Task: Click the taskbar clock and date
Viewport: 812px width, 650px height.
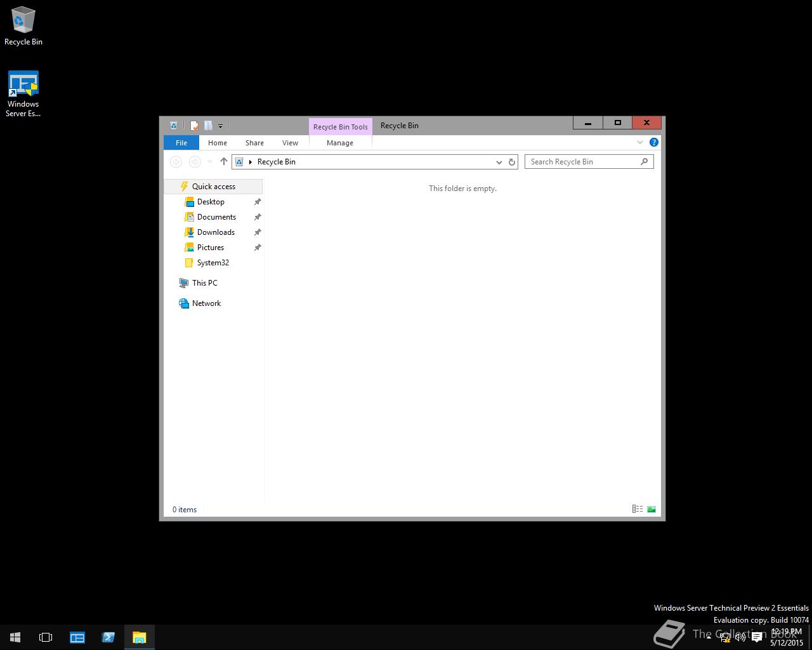Action: point(787,637)
